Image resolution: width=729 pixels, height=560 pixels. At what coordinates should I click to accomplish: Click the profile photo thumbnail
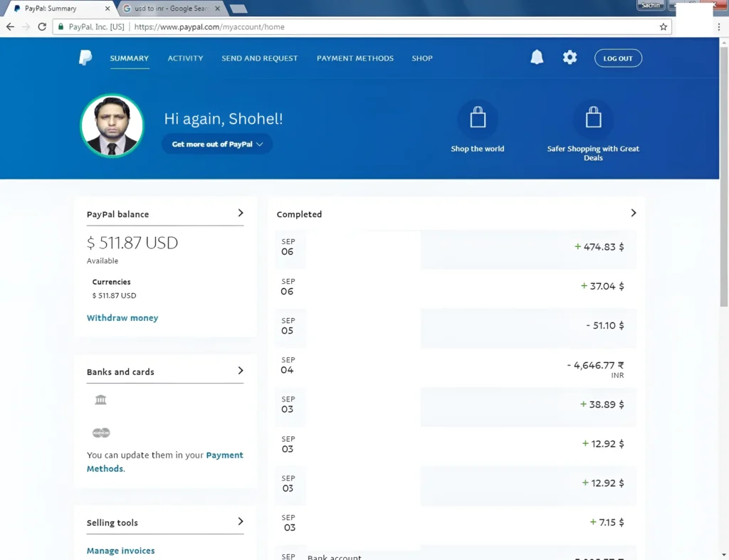click(x=112, y=126)
